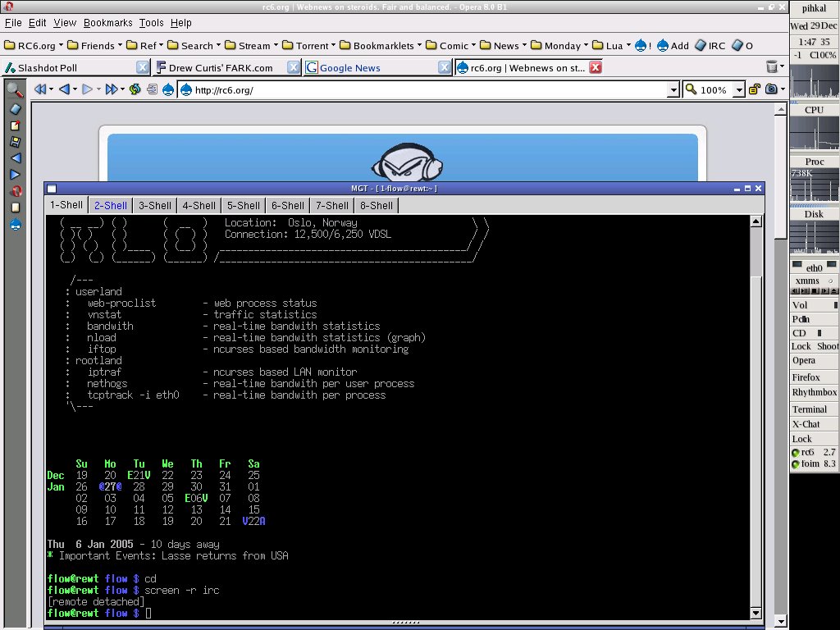This screenshot has width=840, height=630.
Task: Click the Forward arrow in Opera address toolbar
Action: (88, 89)
